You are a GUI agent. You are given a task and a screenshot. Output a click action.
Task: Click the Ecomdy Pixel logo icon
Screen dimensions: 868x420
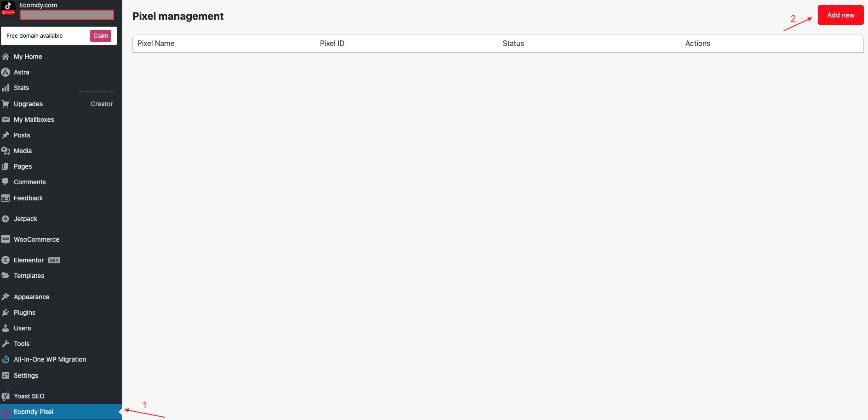coord(6,412)
